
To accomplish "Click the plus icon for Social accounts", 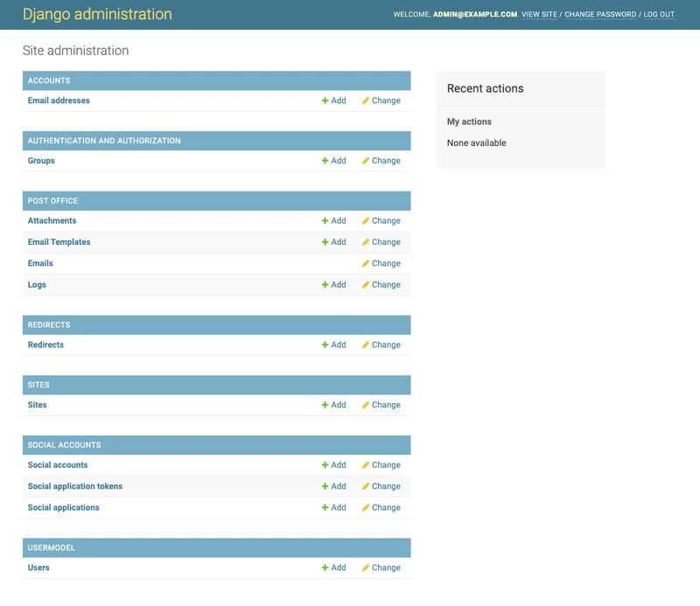I will (325, 465).
